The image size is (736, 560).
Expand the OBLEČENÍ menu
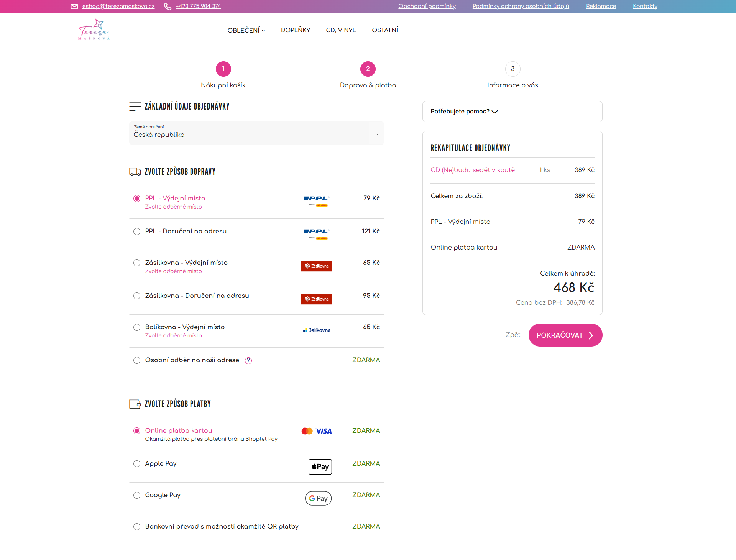coord(246,30)
